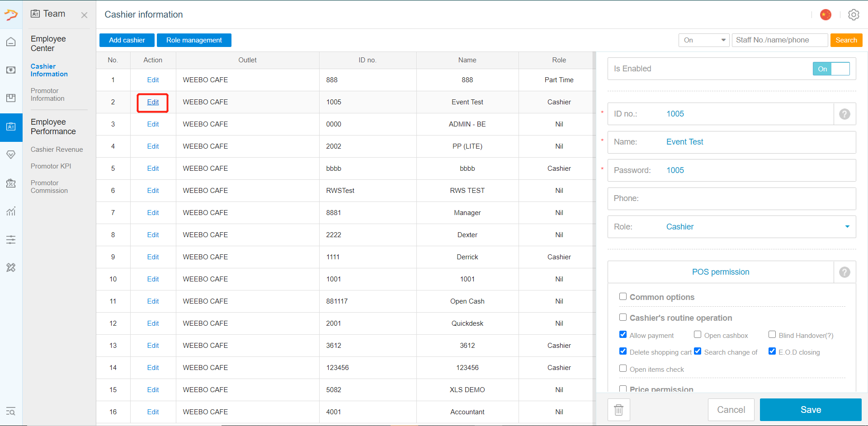Click the Staff No./name/phone search field
This screenshot has height=426, width=868.
[780, 40]
